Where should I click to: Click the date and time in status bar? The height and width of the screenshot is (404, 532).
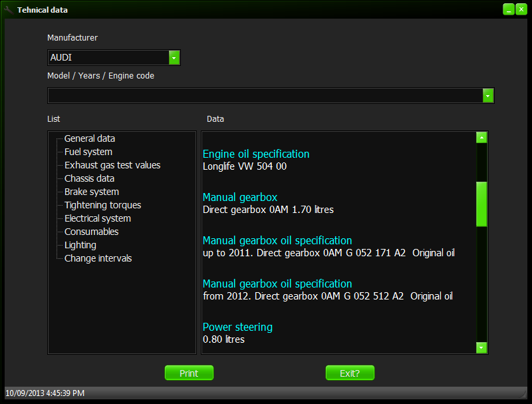tap(45, 393)
